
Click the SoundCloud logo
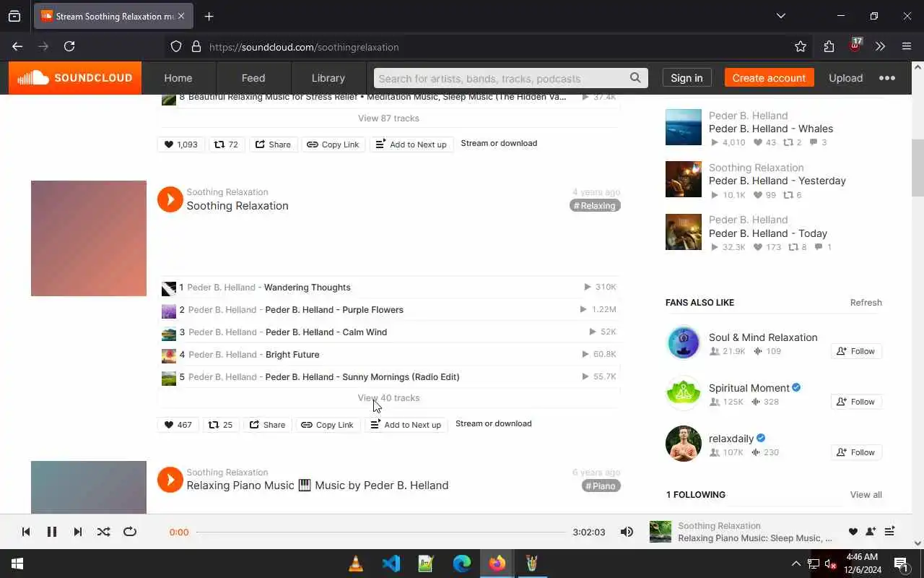click(x=75, y=78)
